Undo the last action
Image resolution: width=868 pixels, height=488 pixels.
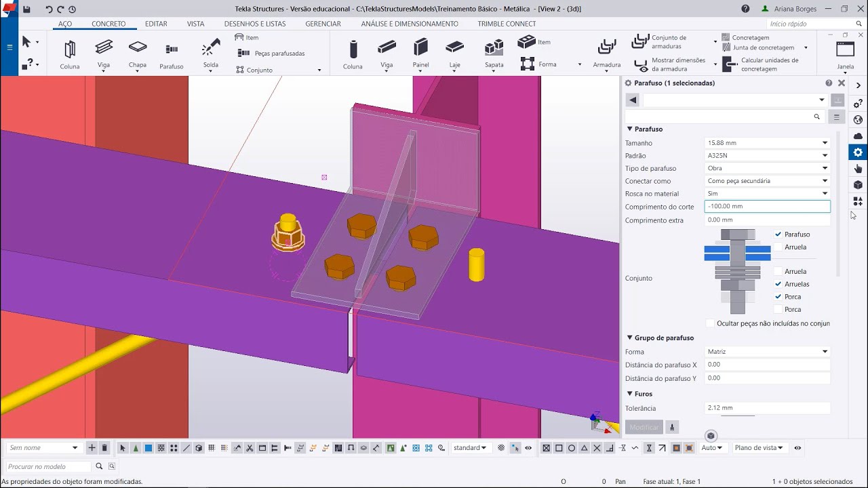click(49, 9)
